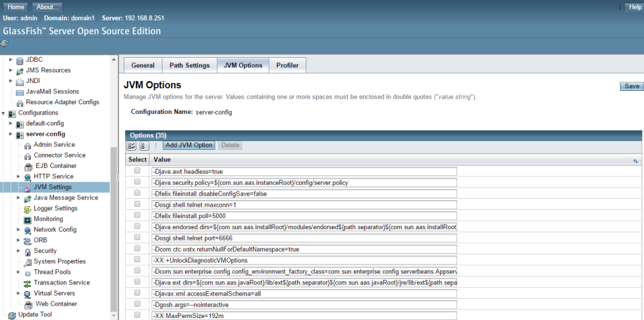Image resolution: width=644 pixels, height=320 pixels.
Task: Check the returnNullForDefaultNamespace option
Action: coord(137,248)
